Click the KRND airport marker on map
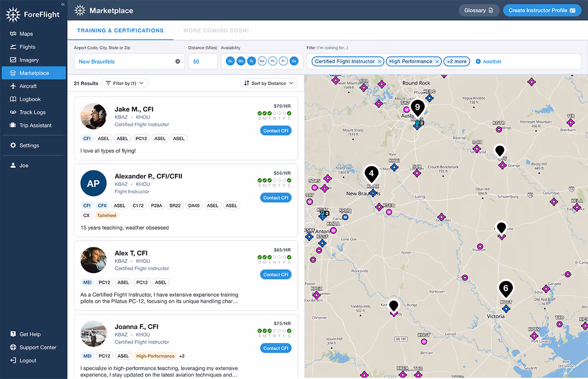588x379 pixels. pos(345,217)
